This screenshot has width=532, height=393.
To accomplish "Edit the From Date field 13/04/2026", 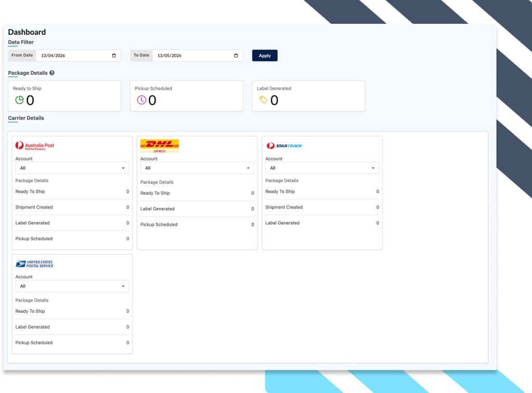I will pyautogui.click(x=78, y=56).
